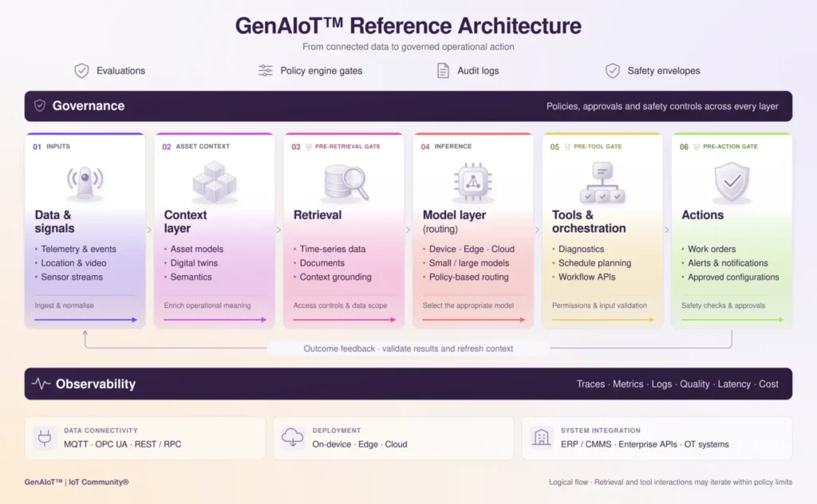
Task: Click the stacked cubes icon in Asset Context card
Action: [x=214, y=182]
